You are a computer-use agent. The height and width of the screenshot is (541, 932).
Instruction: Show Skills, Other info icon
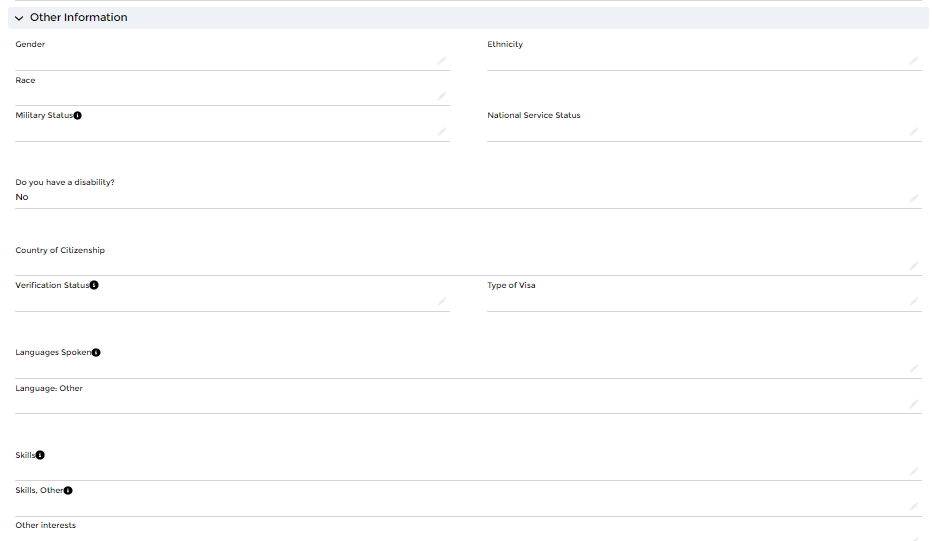coord(68,490)
